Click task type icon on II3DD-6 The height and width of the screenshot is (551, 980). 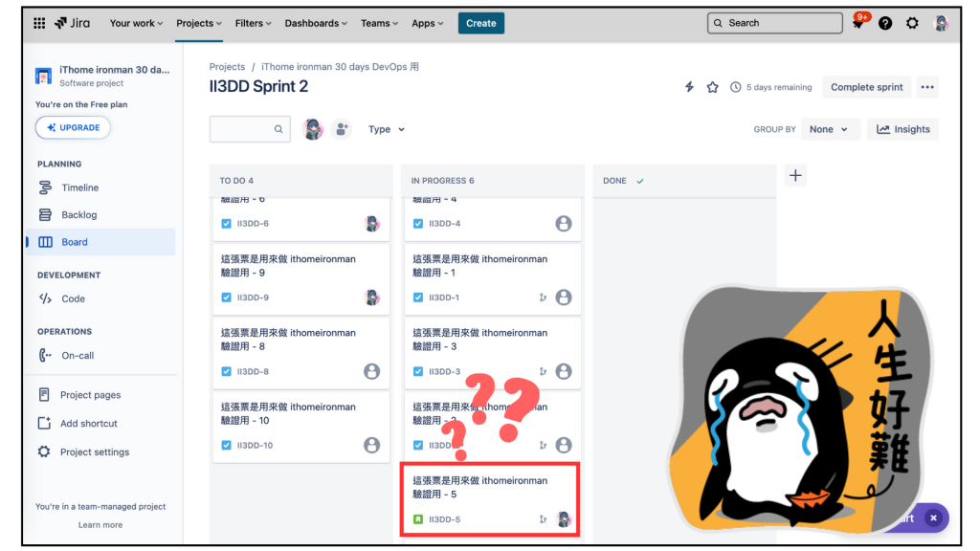tap(226, 224)
